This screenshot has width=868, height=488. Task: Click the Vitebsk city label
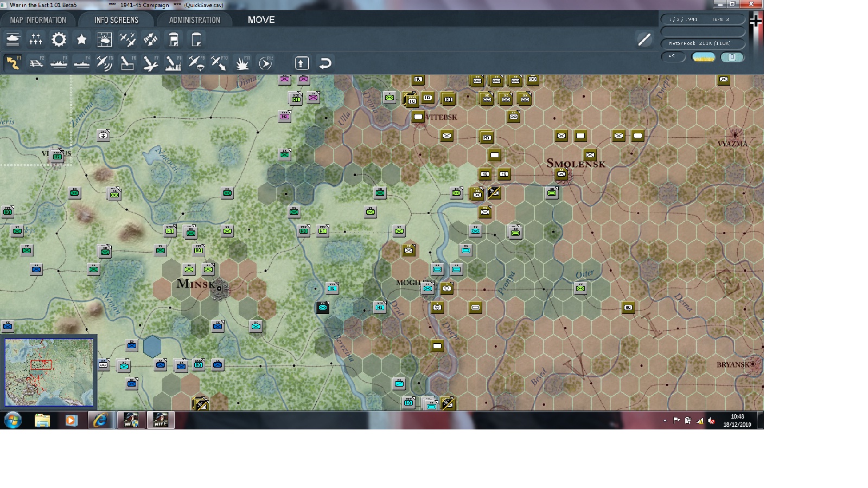point(441,117)
